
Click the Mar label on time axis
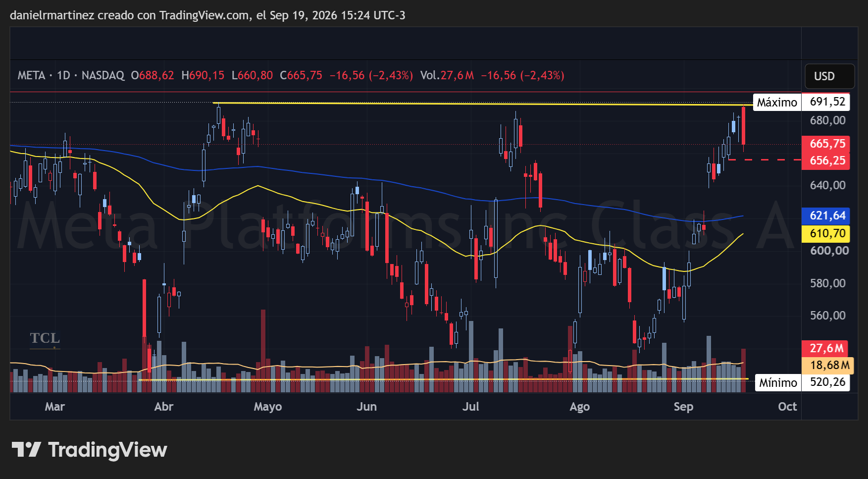click(x=55, y=407)
